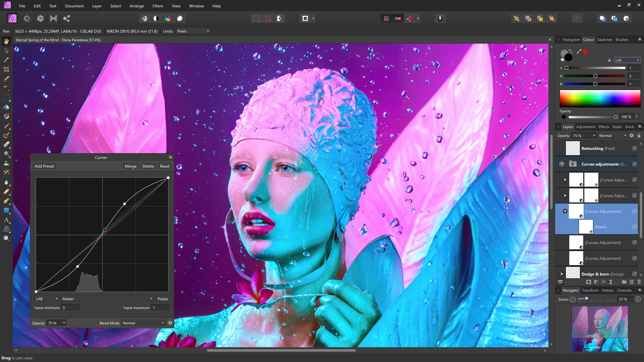The image size is (644, 362).
Task: Select the Crop tool
Action: click(x=6, y=69)
